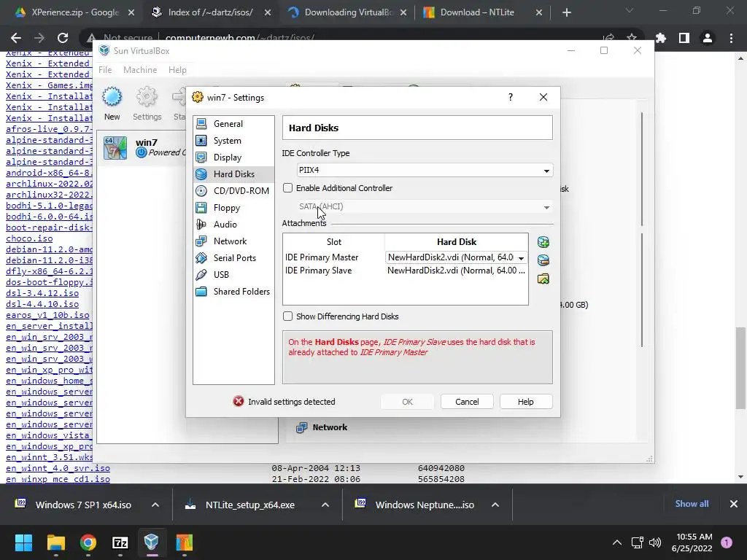Open a new browser tab
This screenshot has height=560, width=747.
click(566, 12)
